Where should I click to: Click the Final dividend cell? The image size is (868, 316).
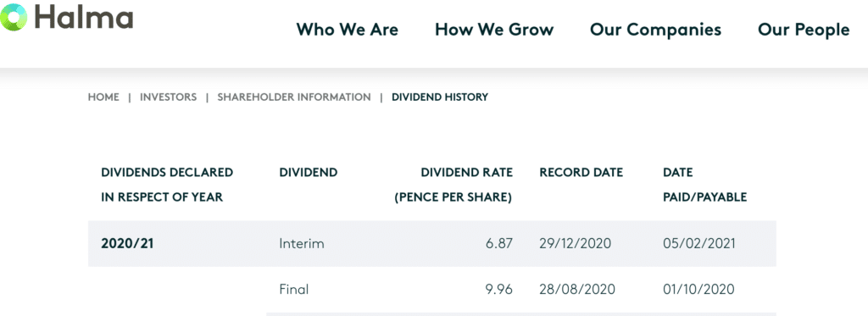coord(294,290)
